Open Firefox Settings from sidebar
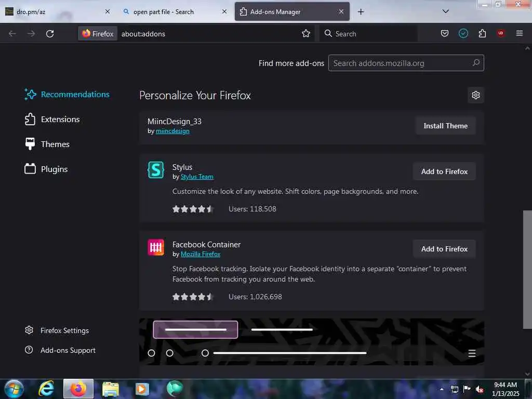This screenshot has width=532, height=399. (x=57, y=330)
